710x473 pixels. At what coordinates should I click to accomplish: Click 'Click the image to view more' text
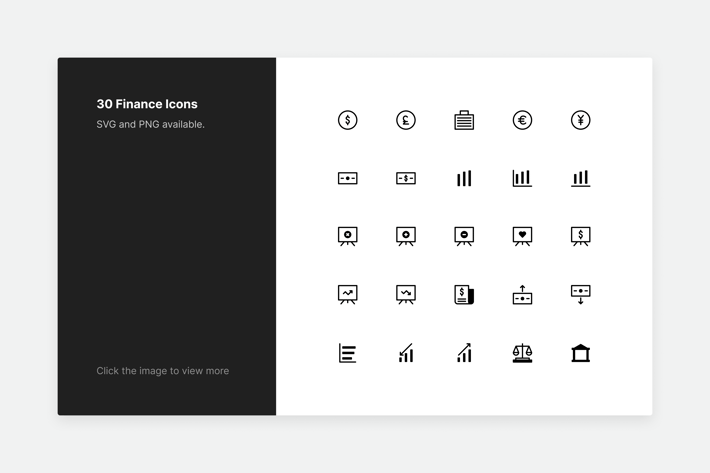[x=163, y=371]
